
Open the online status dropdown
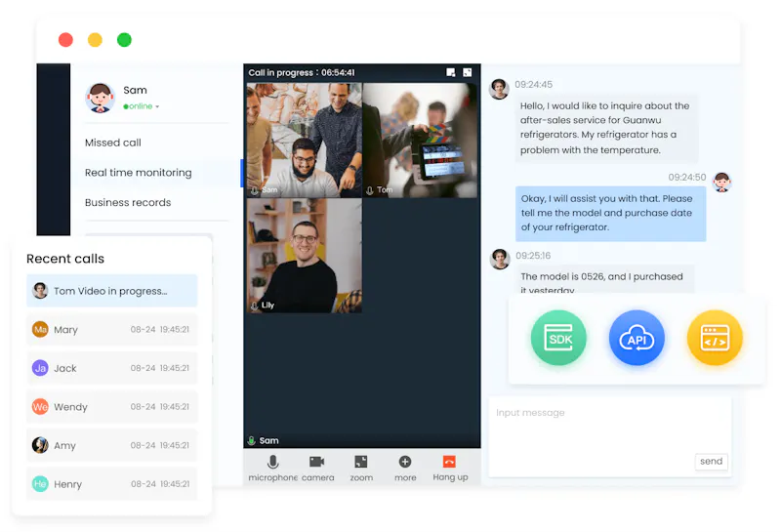coord(142,106)
